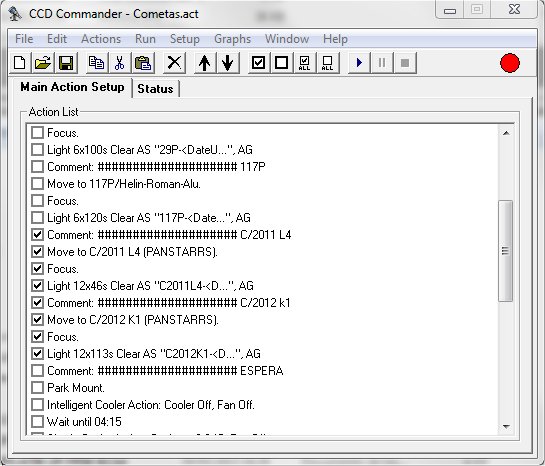This screenshot has height=466, width=545.
Task: Start the run with play button
Action: click(x=359, y=63)
